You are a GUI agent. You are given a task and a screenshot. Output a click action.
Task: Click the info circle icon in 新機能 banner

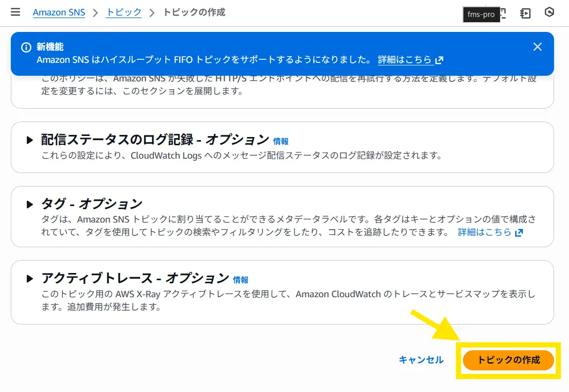(x=26, y=47)
